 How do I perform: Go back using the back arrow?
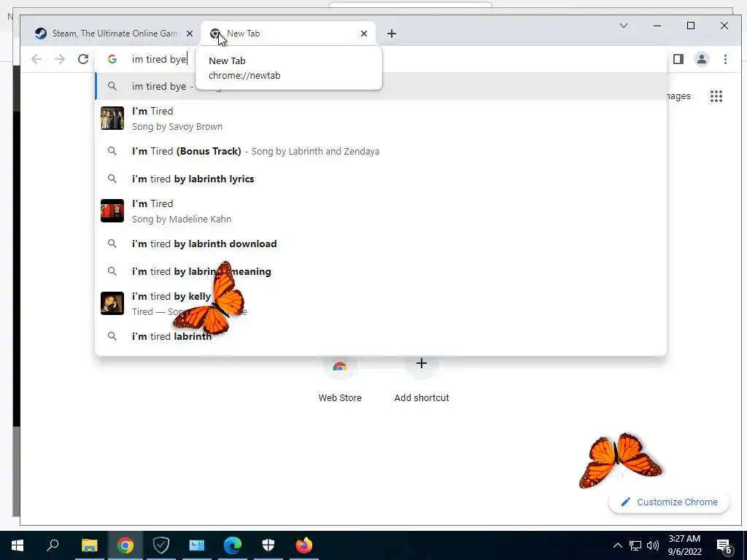pos(36,59)
